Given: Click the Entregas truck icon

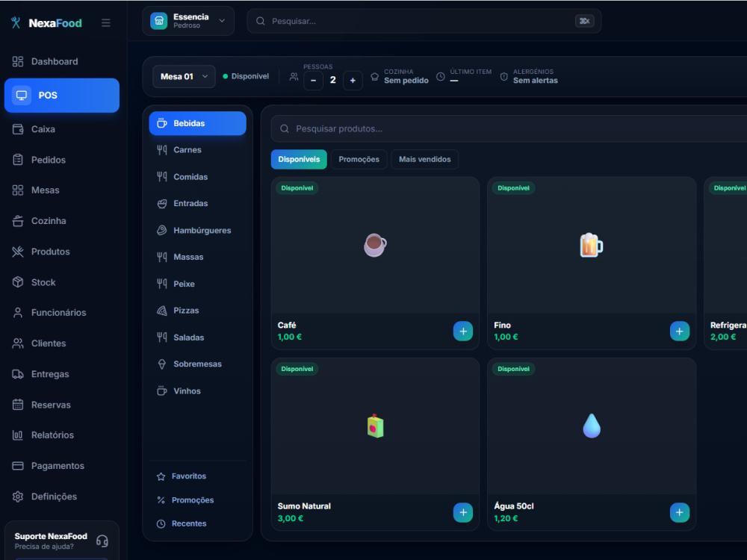Looking at the screenshot, I should point(18,374).
